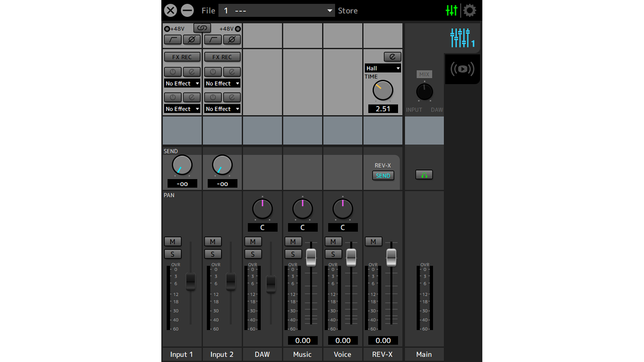Click the Music channel fader handle
Screen dimensions: 644x362
coord(311,257)
